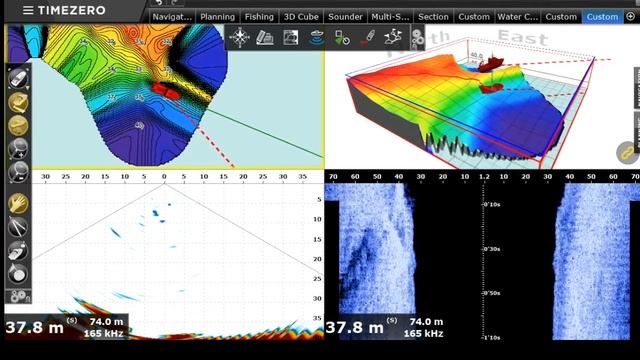
Task: Click the green arrow target icon
Action: [x=342, y=38]
